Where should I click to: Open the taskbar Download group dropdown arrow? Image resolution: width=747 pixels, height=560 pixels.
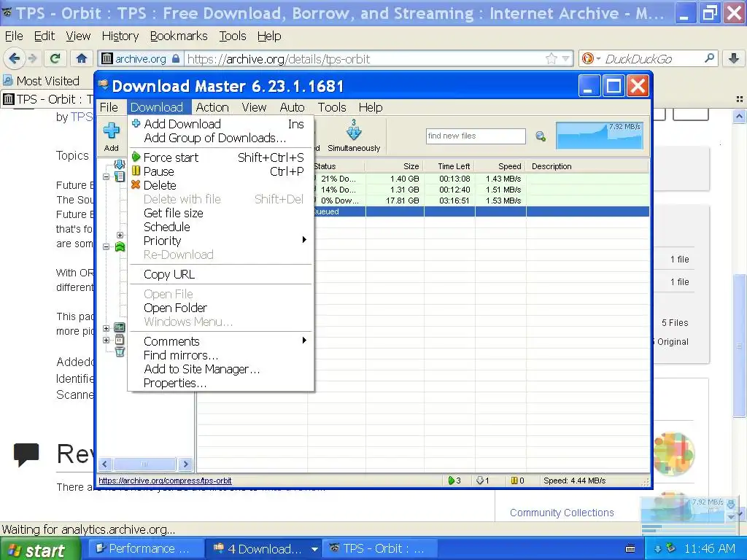pyautogui.click(x=314, y=549)
